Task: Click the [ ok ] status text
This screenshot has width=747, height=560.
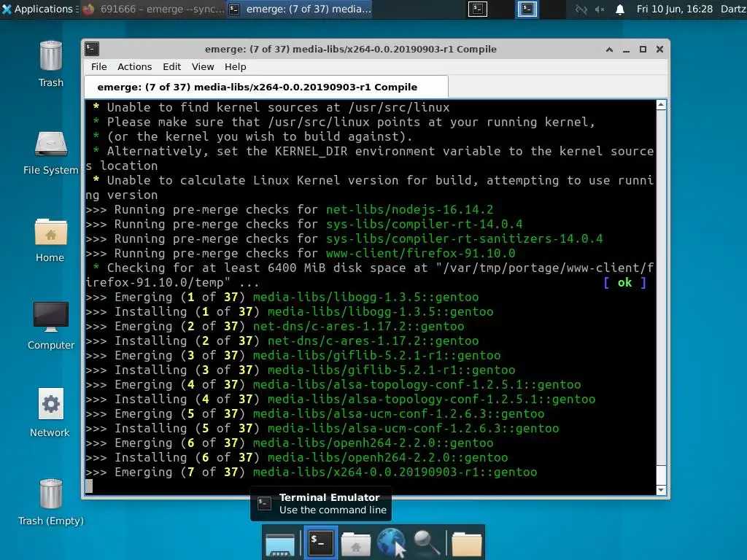Action: point(624,282)
